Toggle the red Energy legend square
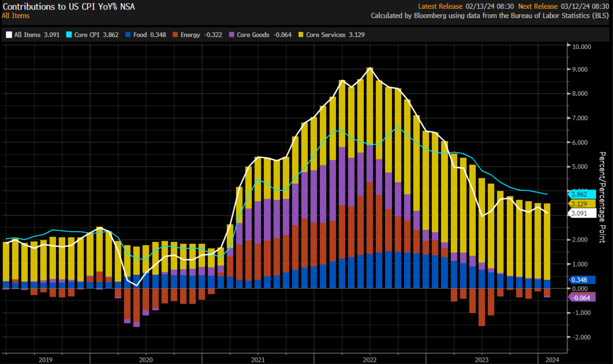Image resolution: width=613 pixels, height=364 pixels. 175,35
